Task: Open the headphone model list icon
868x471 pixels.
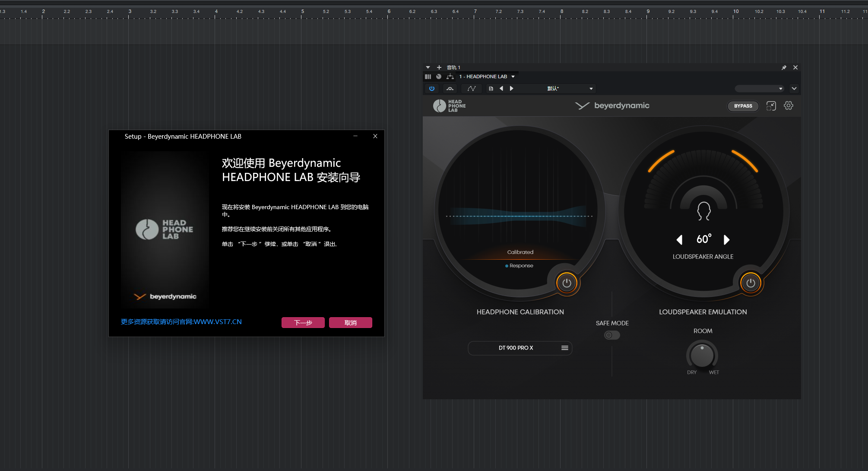Action: tap(564, 348)
